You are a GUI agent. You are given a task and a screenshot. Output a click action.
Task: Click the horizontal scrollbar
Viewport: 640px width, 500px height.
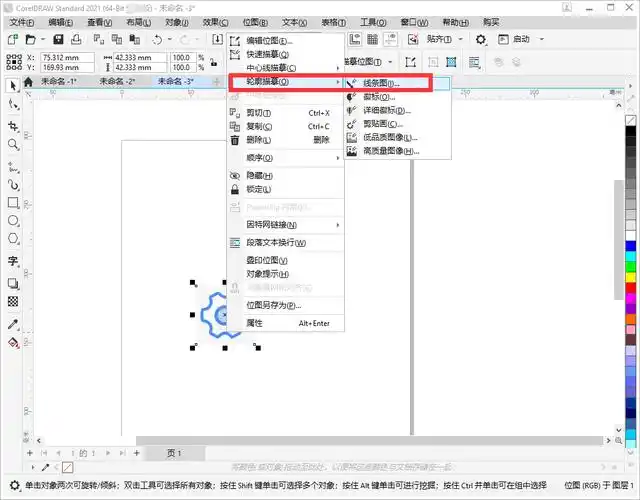tap(369, 441)
